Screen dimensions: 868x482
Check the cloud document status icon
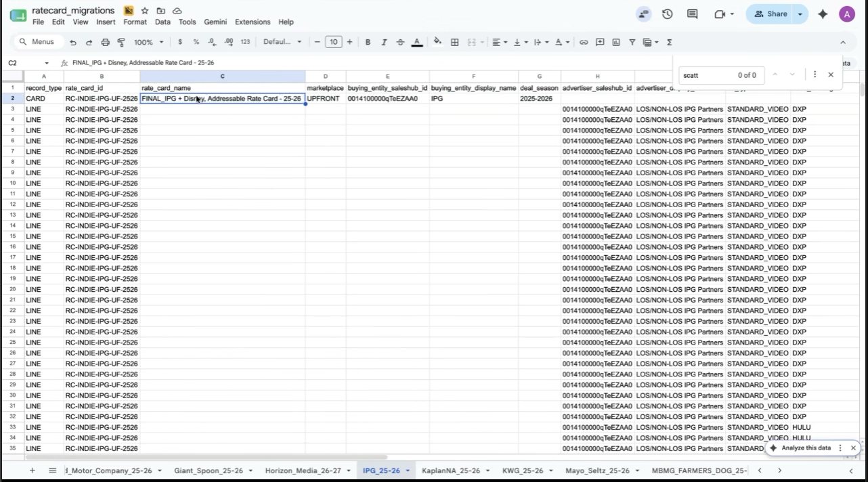click(177, 11)
